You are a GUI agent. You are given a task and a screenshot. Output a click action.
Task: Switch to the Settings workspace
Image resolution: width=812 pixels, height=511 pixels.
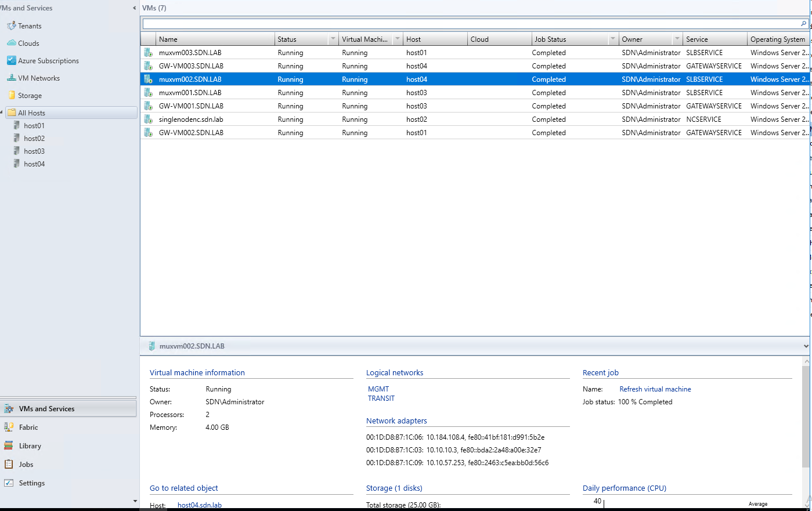68,483
